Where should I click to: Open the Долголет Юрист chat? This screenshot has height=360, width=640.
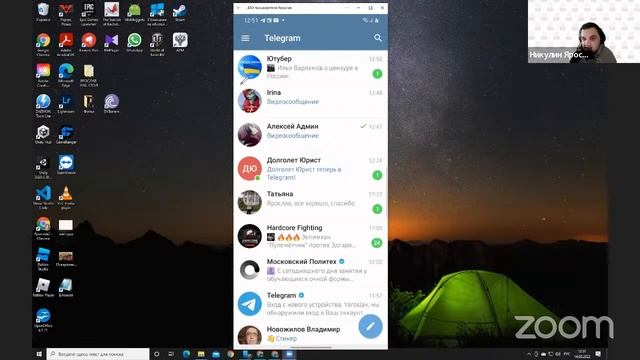[x=311, y=169]
